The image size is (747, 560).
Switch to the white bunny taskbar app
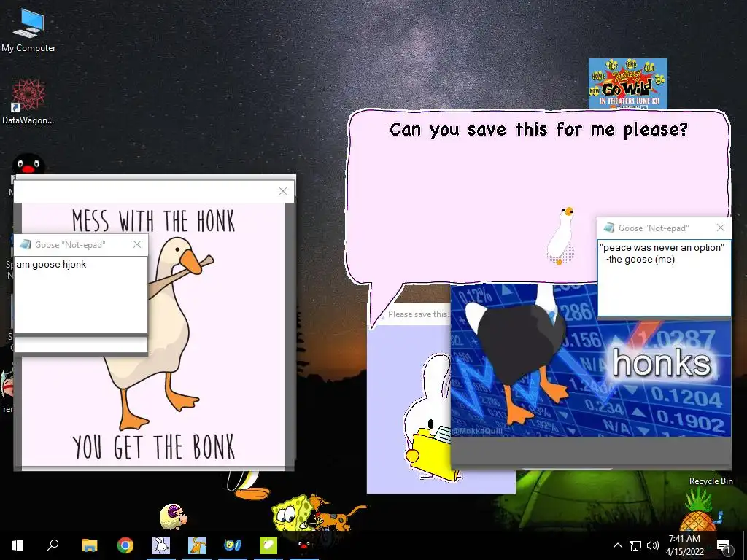pyautogui.click(x=161, y=545)
